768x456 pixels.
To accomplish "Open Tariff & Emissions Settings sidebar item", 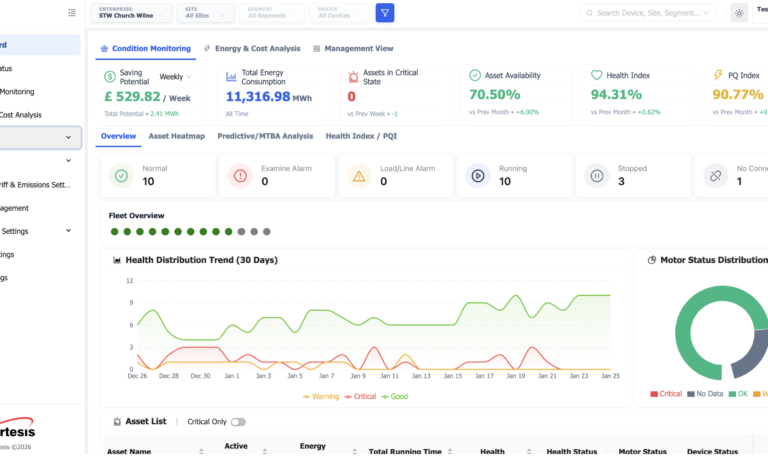I will coord(35,185).
